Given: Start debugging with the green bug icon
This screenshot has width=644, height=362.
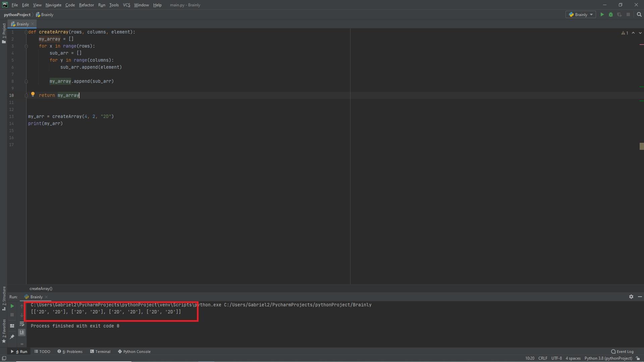Looking at the screenshot, I should click(x=611, y=15).
